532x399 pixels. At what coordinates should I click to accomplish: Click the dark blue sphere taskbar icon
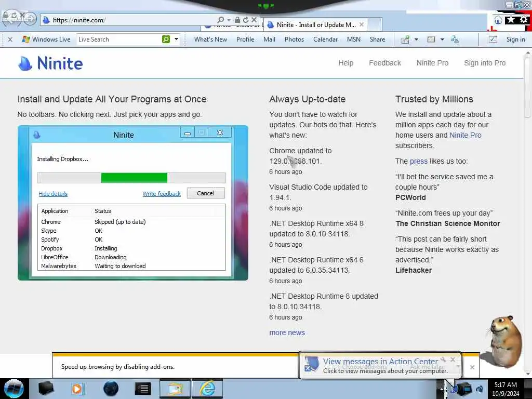pos(111,389)
